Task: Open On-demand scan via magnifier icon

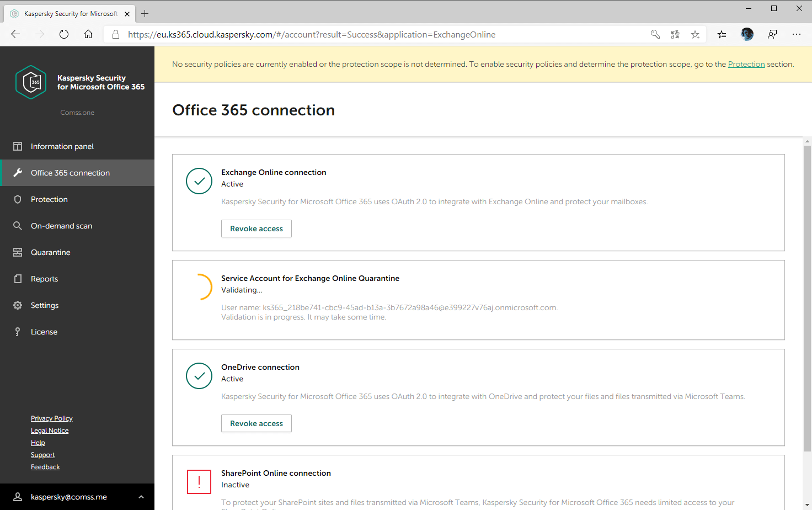Action: (17, 226)
